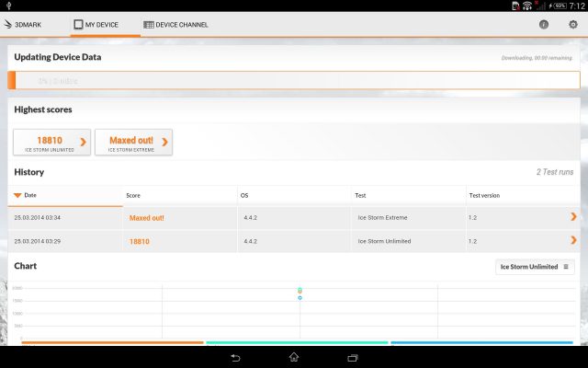Click the 1.2 version cell in the Ice Storm Unlimited row

(472, 241)
